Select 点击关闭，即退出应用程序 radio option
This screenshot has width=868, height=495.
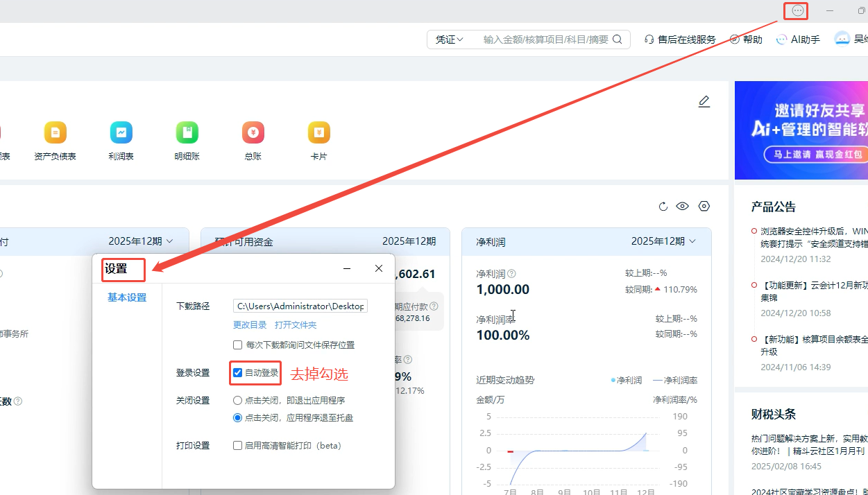pos(238,401)
